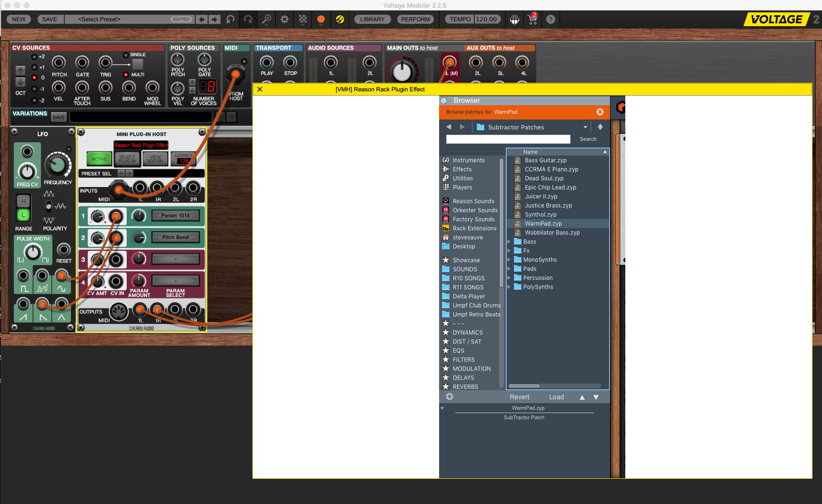
Task: Click the GATE CV output jack
Action: [x=82, y=62]
